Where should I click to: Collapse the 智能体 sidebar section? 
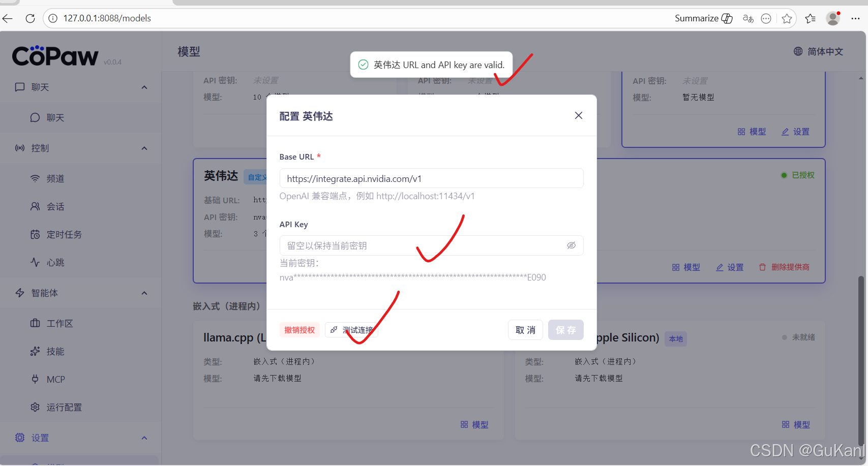click(144, 293)
